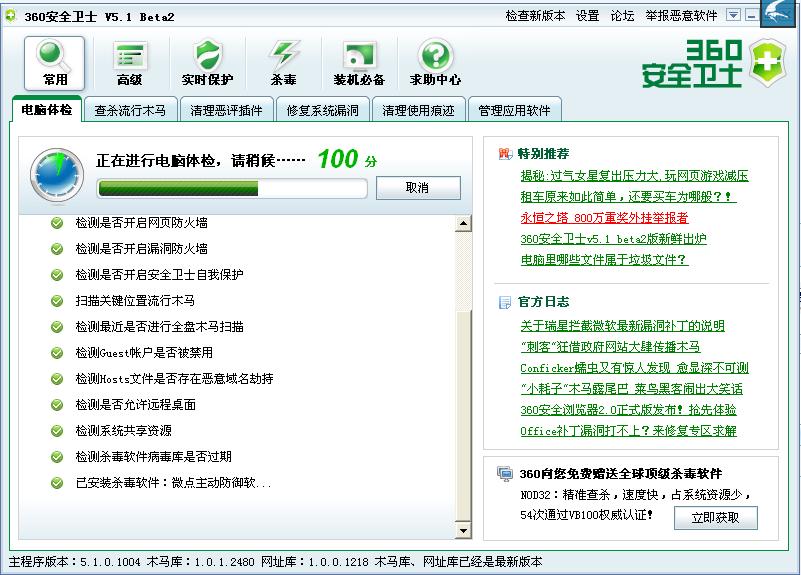Open link 租车原来如此简单
The image size is (801, 575).
(628, 197)
